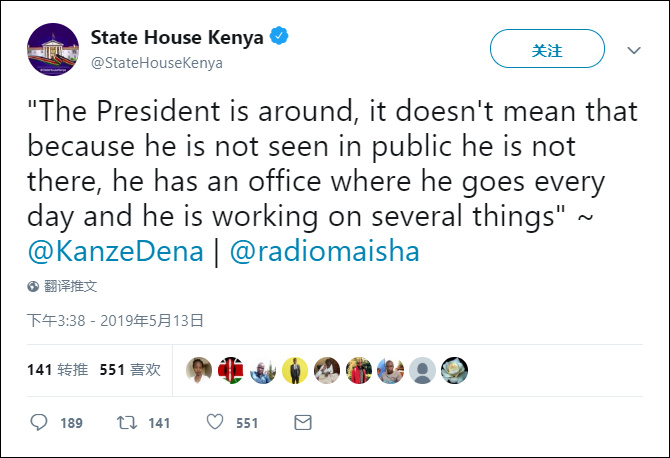Open State House Kenya profile picture
This screenshot has height=458, width=670.
[x=53, y=50]
